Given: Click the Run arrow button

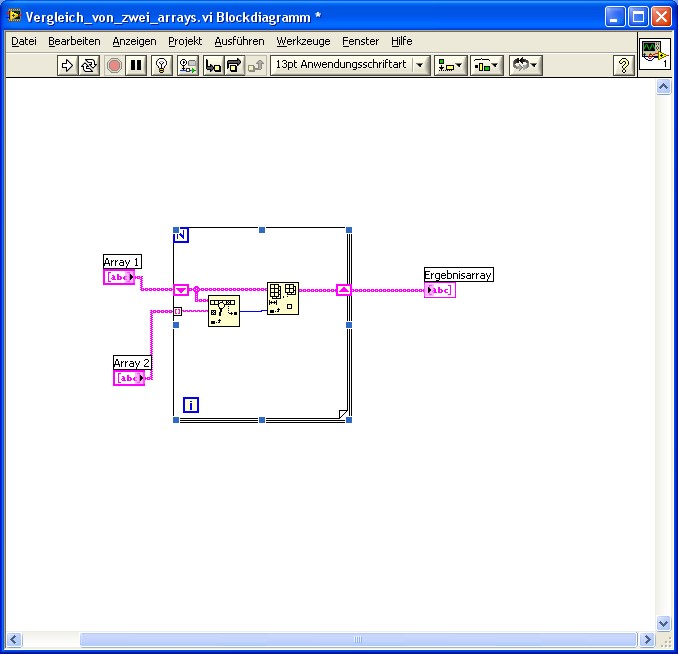Looking at the screenshot, I should point(67,65).
